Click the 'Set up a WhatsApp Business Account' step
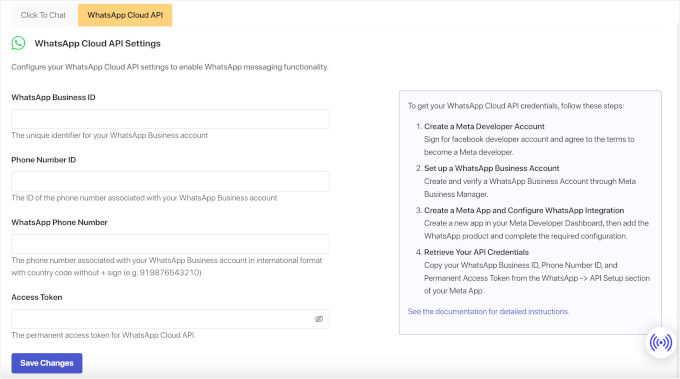The image size is (680, 379). (491, 168)
